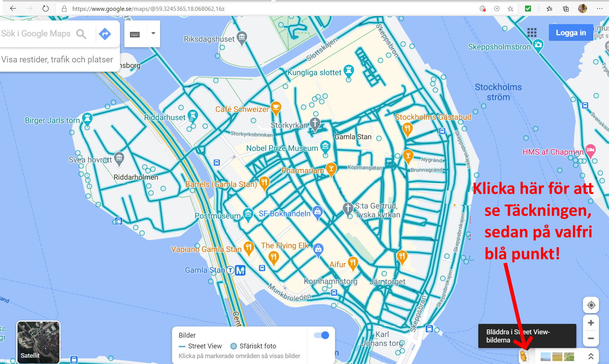Bookmark the page using the star icon
The image size is (609, 364).
pos(511,9)
